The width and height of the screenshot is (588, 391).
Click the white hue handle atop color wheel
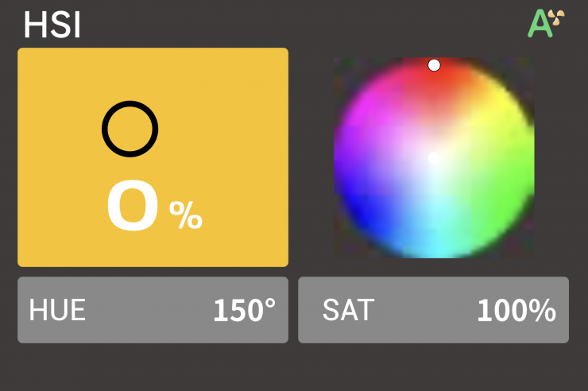[434, 65]
